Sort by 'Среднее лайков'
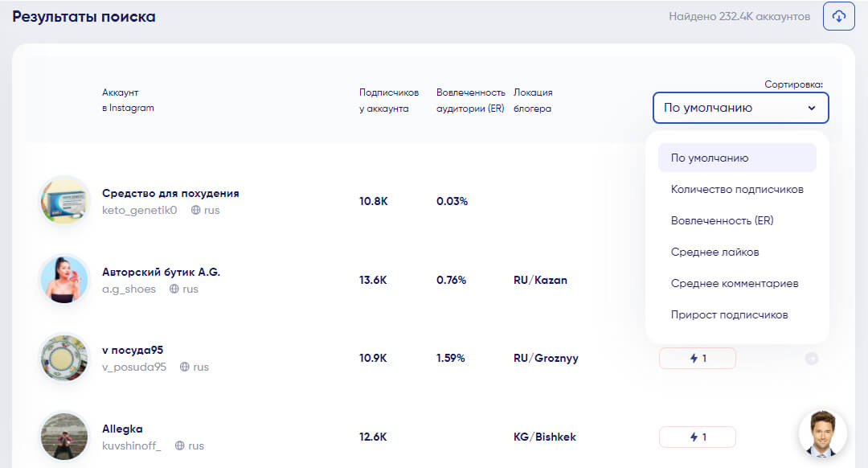 point(714,252)
